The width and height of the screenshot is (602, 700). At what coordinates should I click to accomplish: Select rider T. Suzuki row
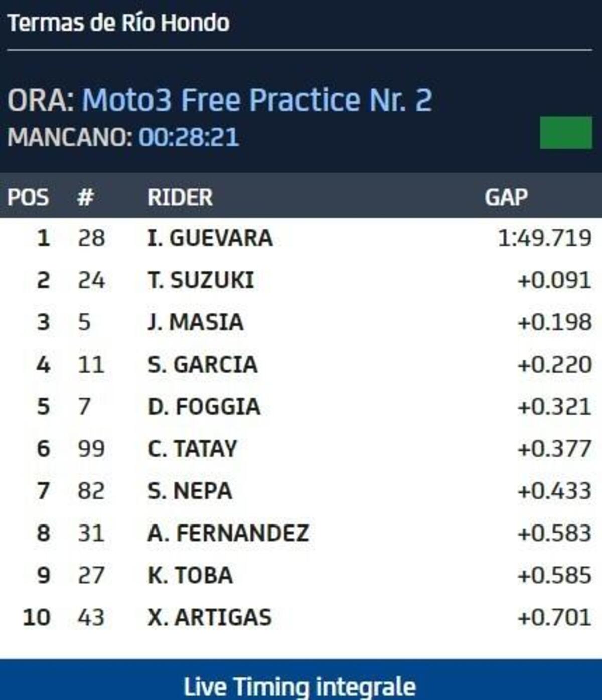pos(201,280)
